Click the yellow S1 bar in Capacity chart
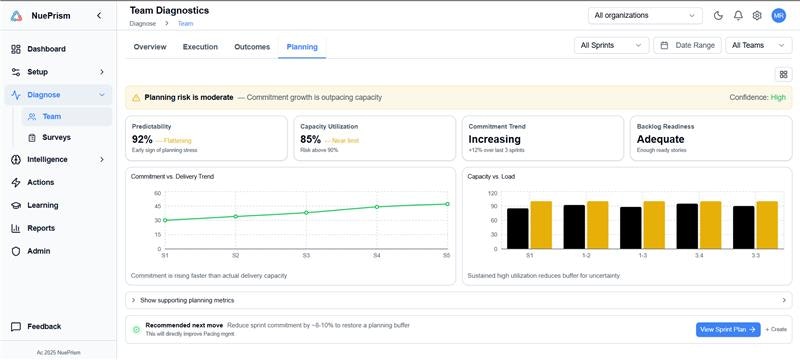This screenshot has width=800, height=360. point(541,225)
